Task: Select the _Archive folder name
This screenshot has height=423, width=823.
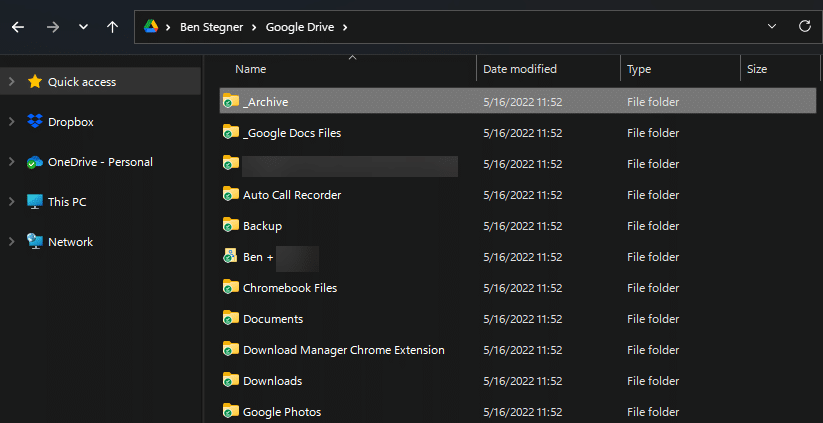Action: 266,102
